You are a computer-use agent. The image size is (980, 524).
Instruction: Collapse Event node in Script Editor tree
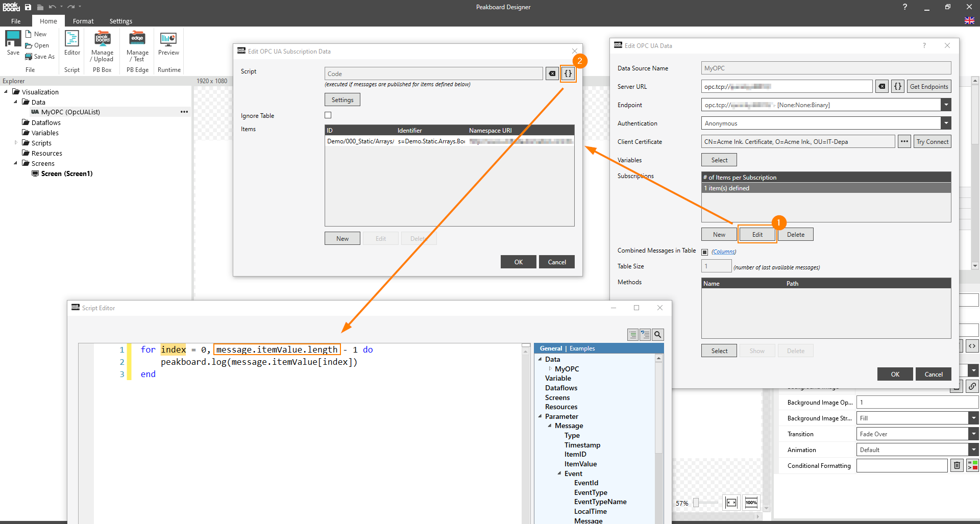tap(559, 473)
